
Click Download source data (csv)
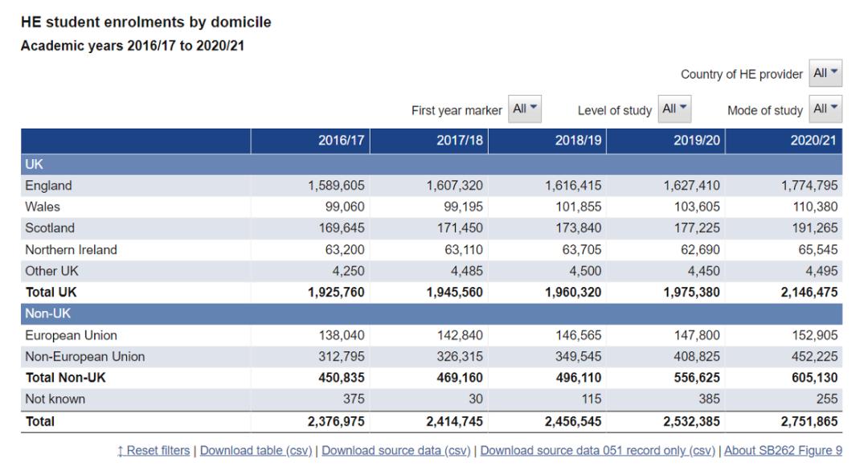(x=397, y=451)
